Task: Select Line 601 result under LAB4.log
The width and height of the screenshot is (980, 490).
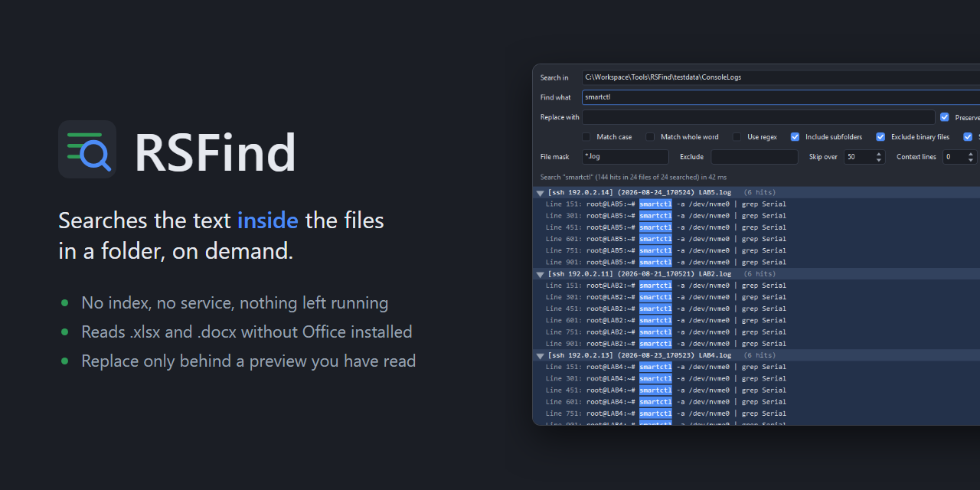Action: 756,402
